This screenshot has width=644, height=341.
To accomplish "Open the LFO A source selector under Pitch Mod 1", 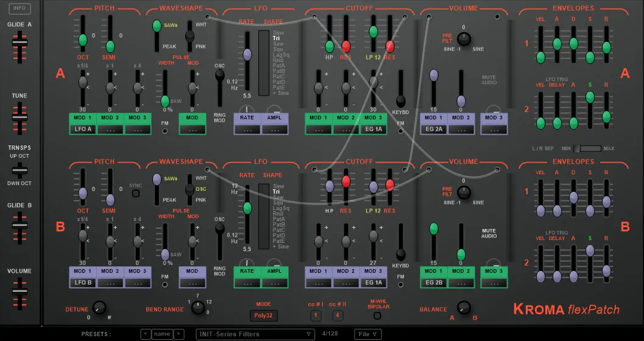I will click(83, 129).
